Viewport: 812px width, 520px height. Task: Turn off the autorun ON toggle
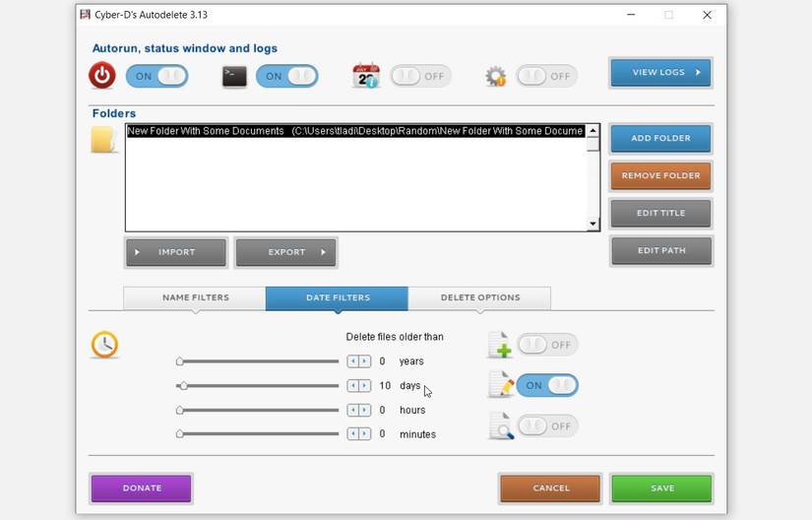point(156,76)
